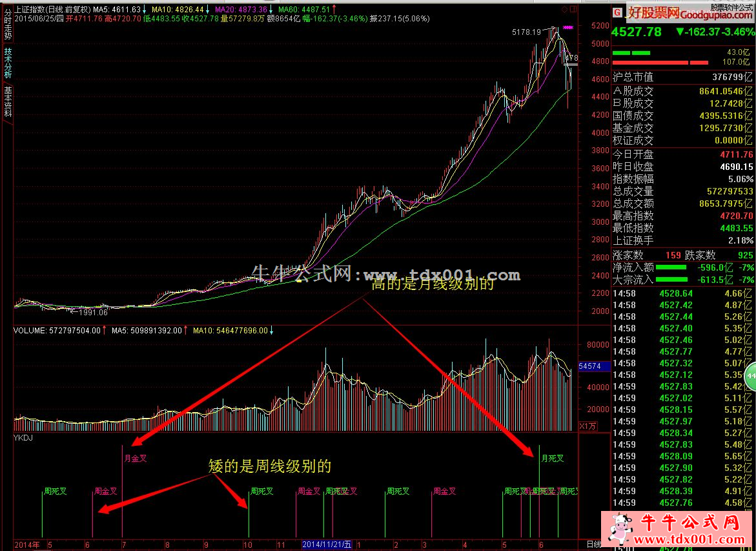This screenshot has width=756, height=551.
Task: Click the 上证换手 2.18% row
Action: coord(682,240)
